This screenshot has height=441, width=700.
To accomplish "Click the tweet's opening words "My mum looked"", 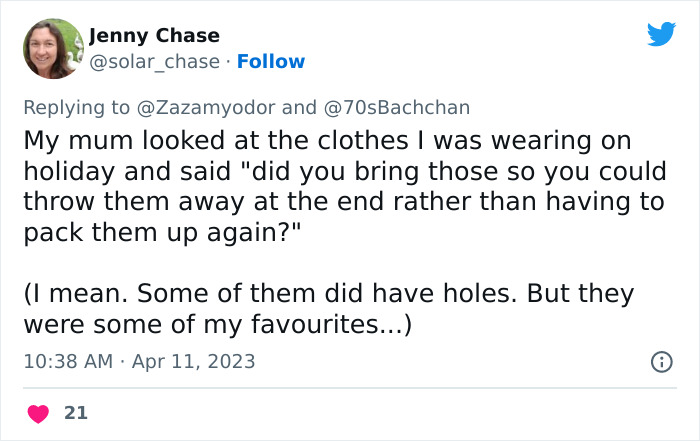I will tap(102, 140).
